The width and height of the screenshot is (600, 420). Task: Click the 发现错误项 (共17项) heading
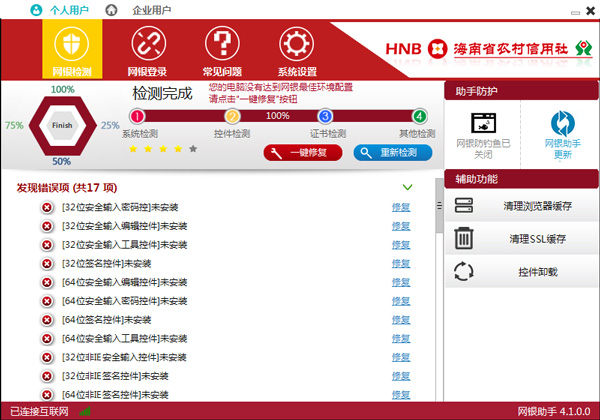tap(67, 187)
